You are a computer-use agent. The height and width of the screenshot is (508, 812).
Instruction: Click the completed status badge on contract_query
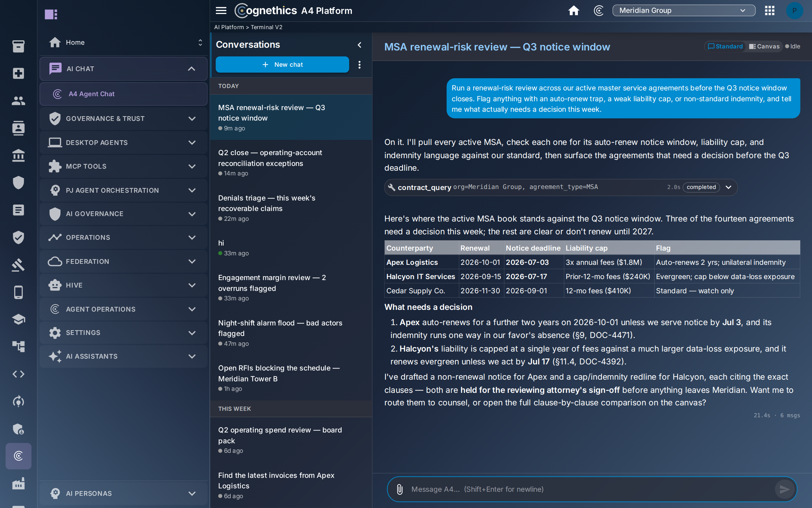pyautogui.click(x=701, y=187)
